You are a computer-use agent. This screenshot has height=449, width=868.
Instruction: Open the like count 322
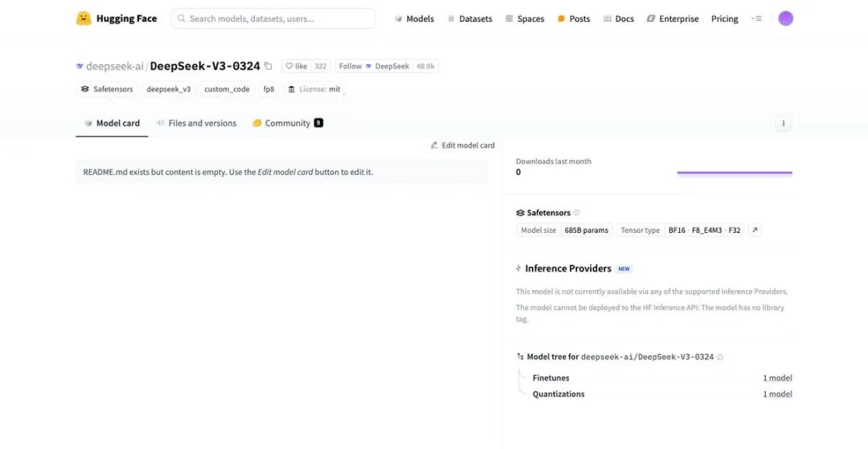(x=321, y=67)
